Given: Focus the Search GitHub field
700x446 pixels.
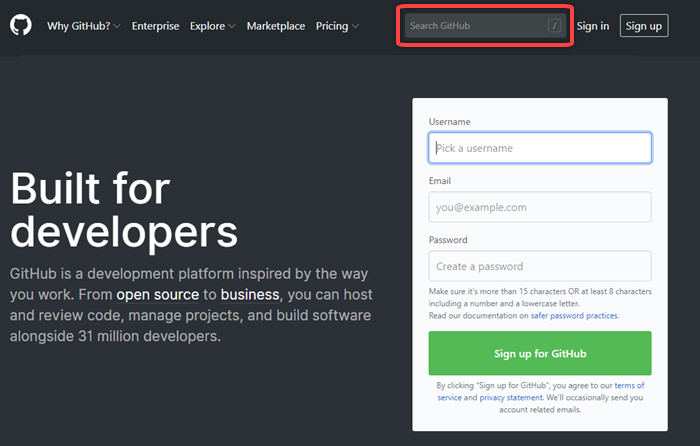Looking at the screenshot, I should point(485,26).
